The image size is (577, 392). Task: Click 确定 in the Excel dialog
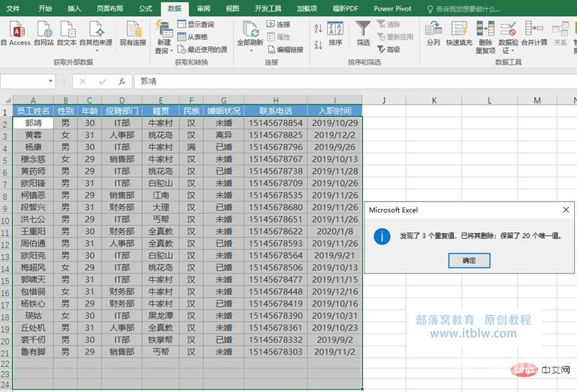pos(469,260)
